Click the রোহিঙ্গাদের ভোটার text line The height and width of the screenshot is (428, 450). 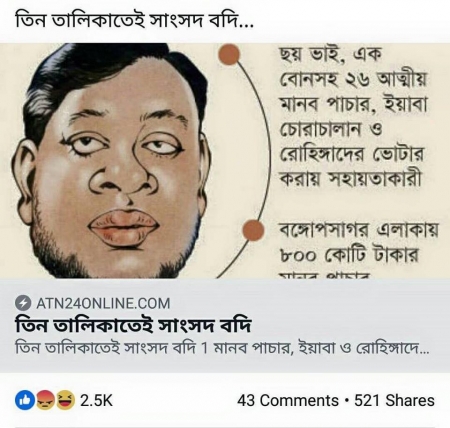click(351, 154)
